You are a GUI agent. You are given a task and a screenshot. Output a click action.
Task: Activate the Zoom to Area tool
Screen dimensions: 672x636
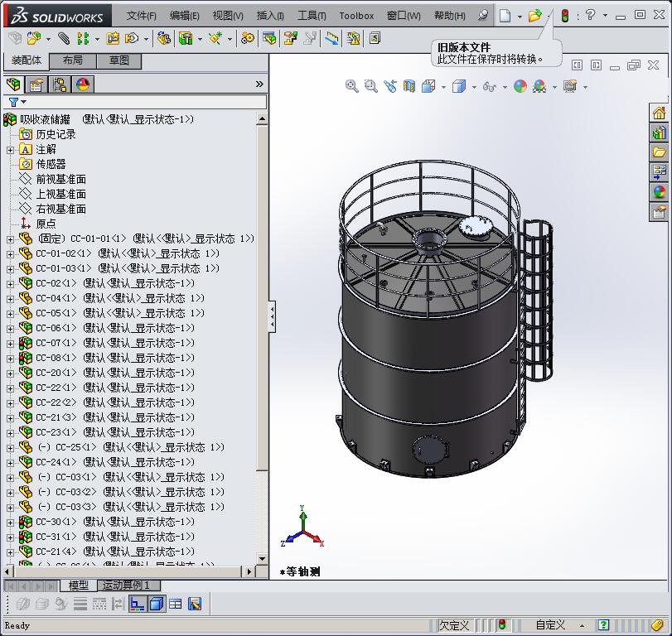[370, 85]
